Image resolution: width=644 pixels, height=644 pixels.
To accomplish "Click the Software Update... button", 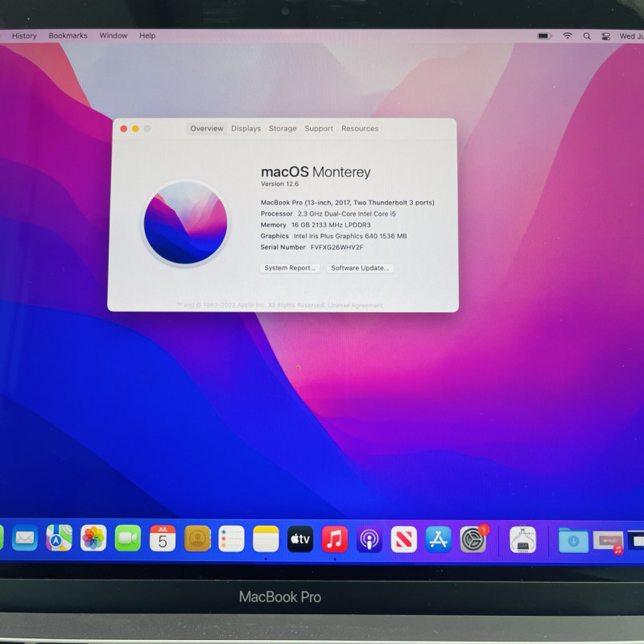I will coord(360,268).
